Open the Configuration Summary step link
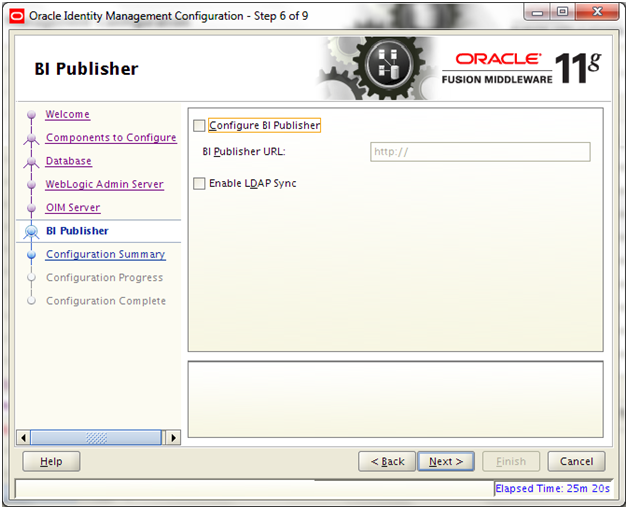This screenshot has height=509, width=628. click(x=105, y=254)
